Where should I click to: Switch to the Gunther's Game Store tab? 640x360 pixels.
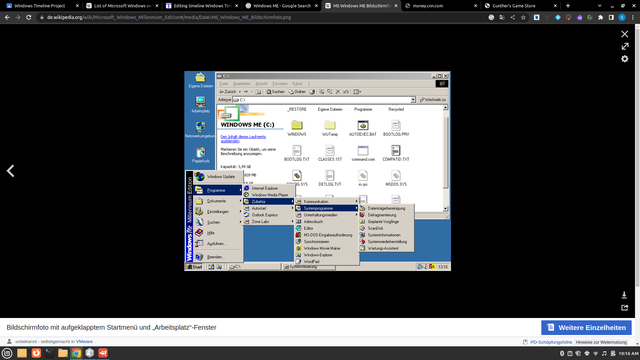[519, 6]
